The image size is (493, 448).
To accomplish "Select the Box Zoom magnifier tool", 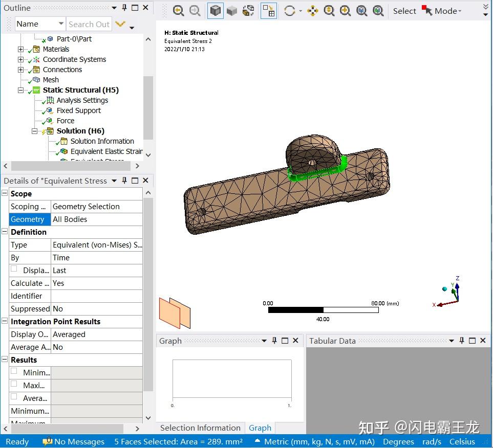I will (345, 11).
